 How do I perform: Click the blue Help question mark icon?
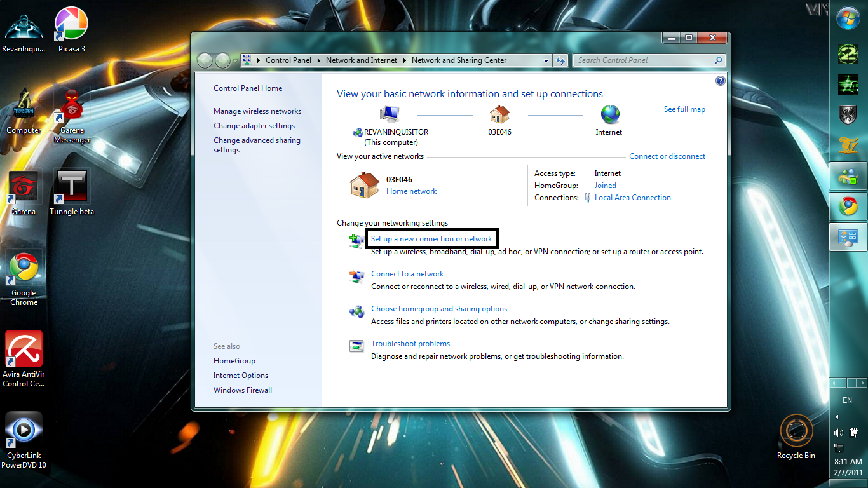[720, 81]
